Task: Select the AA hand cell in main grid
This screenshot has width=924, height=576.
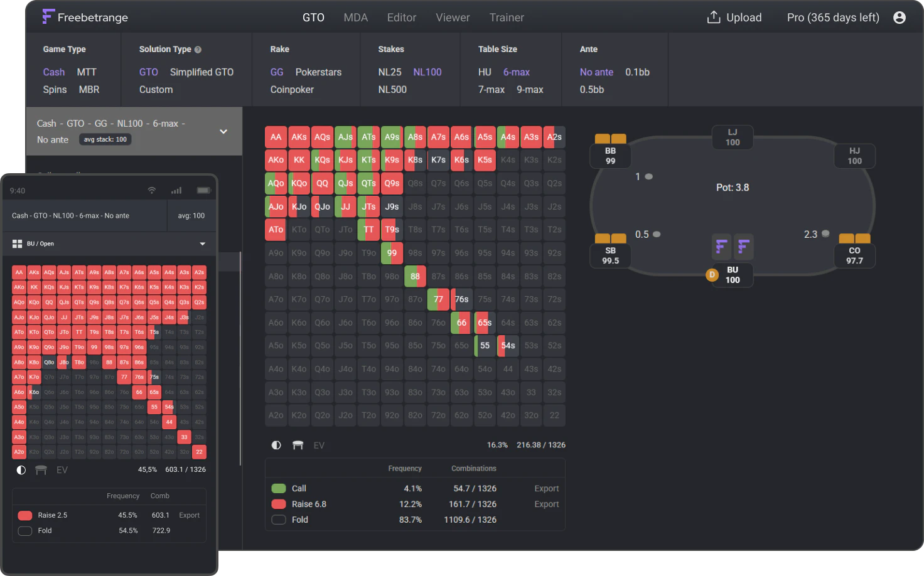Action: (x=276, y=137)
